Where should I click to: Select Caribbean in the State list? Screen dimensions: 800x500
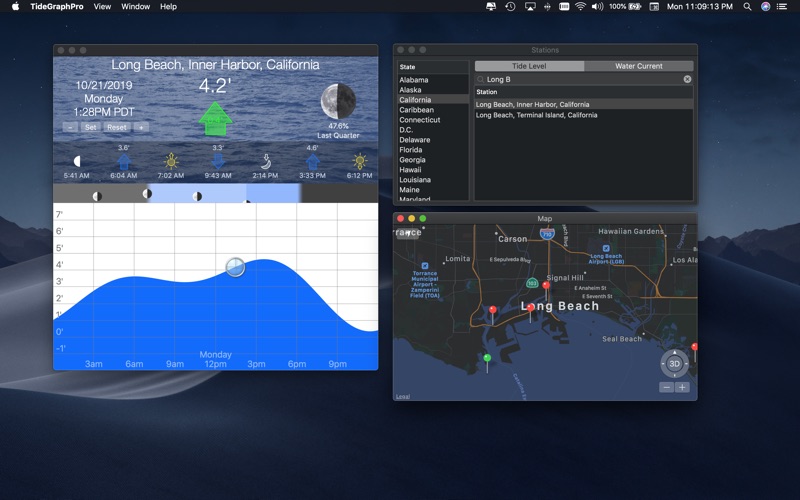(x=433, y=110)
